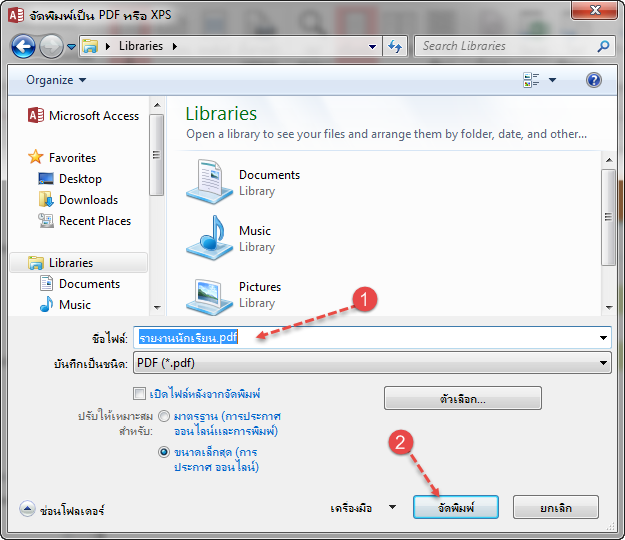The height and width of the screenshot is (540, 625).
Task: Select Recent Places in Favorites
Action: (94, 221)
